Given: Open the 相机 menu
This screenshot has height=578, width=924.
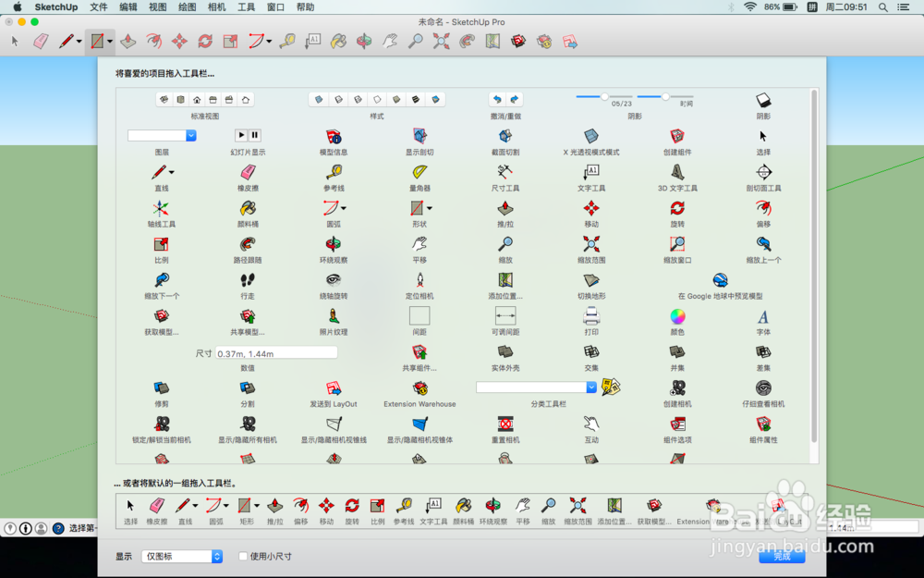Looking at the screenshot, I should click(217, 7).
